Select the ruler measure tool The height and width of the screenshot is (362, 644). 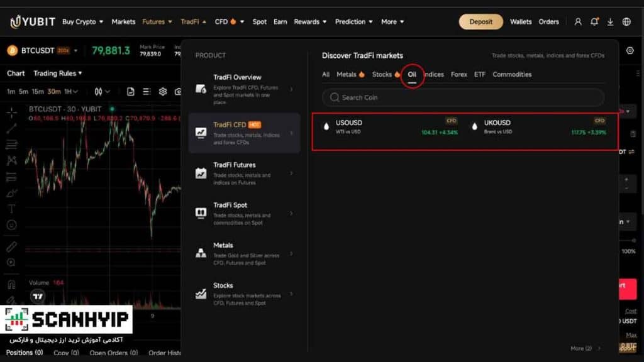click(x=11, y=246)
